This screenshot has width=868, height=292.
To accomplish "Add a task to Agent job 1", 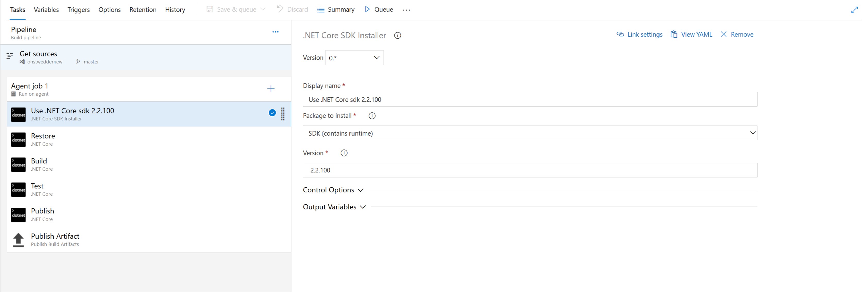I will (x=271, y=89).
